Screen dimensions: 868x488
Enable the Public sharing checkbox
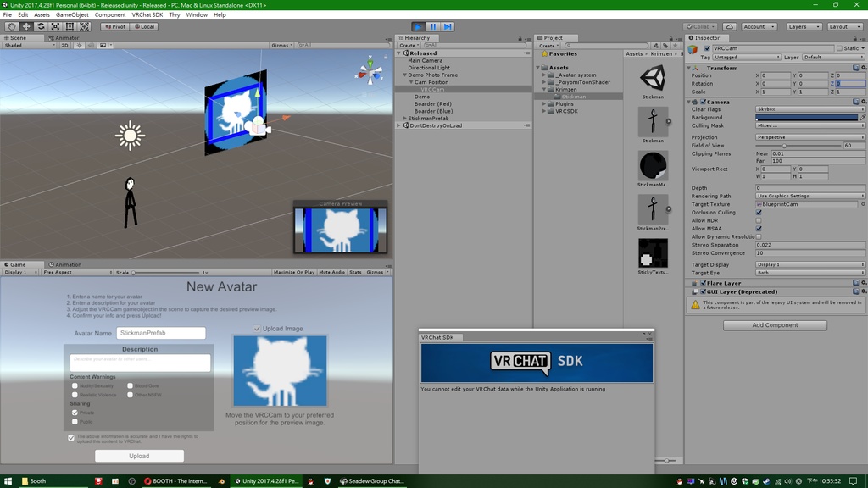point(75,421)
